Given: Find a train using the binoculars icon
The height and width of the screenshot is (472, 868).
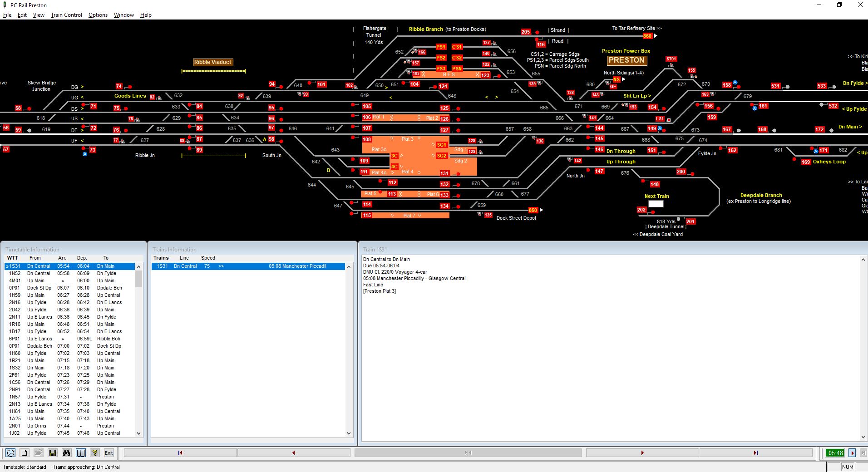Looking at the screenshot, I should click(66, 453).
